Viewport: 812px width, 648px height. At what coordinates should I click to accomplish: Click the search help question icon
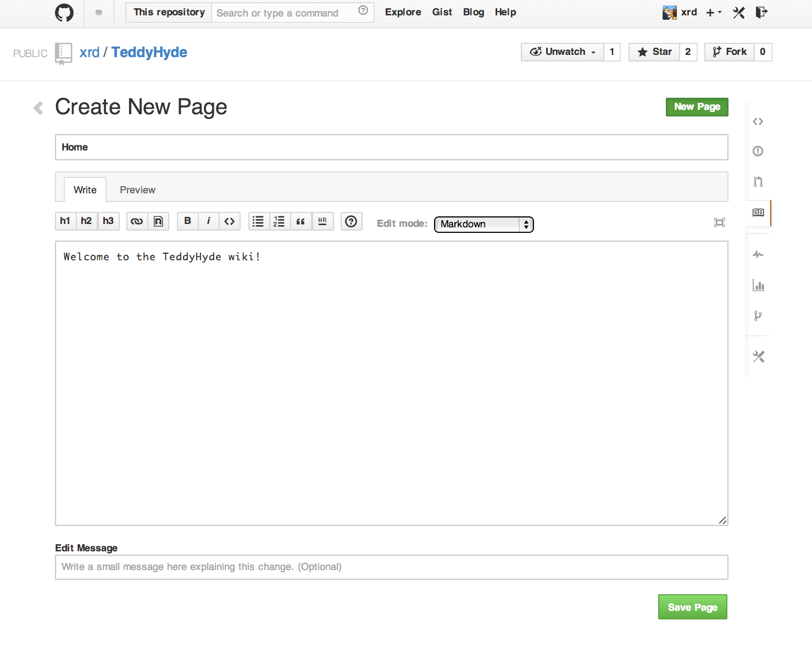pyautogui.click(x=363, y=10)
